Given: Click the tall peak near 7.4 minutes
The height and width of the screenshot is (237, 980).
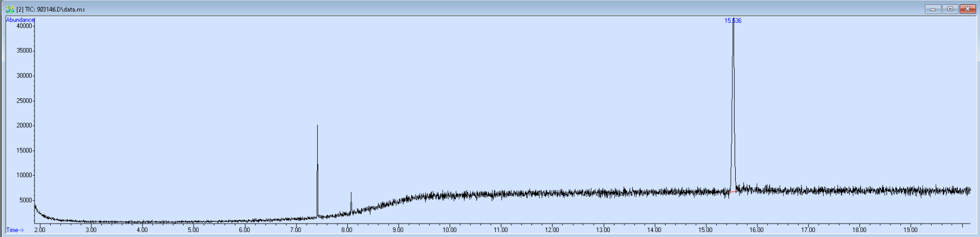Looking at the screenshot, I should [317, 170].
